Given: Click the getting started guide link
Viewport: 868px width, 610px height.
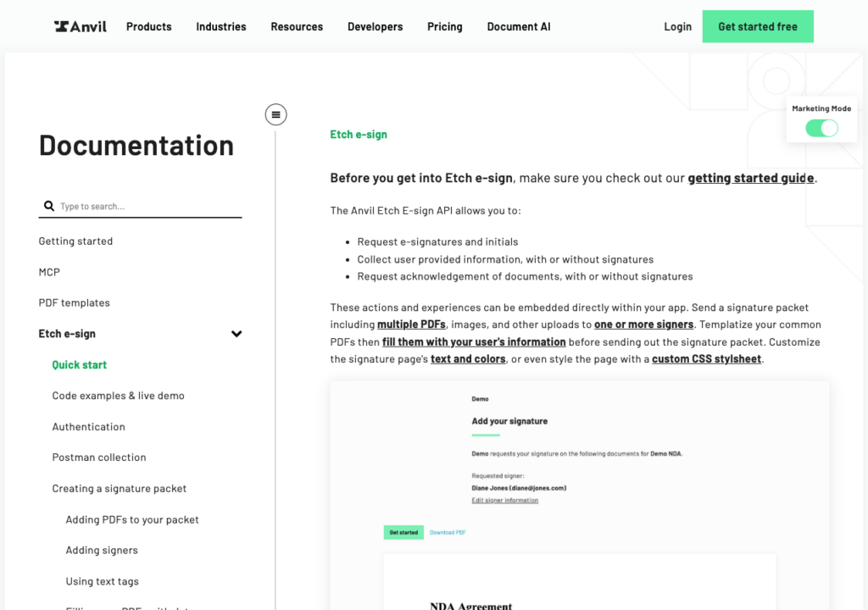Looking at the screenshot, I should [x=751, y=178].
